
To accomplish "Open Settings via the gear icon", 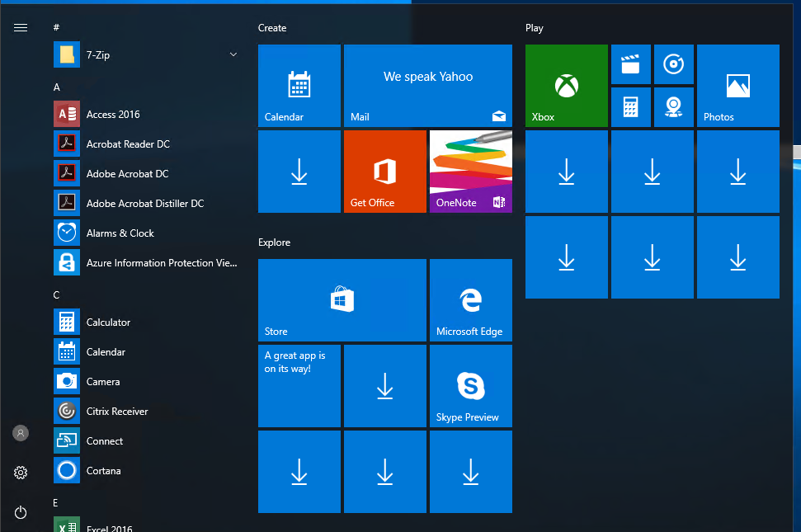I will tap(21, 473).
